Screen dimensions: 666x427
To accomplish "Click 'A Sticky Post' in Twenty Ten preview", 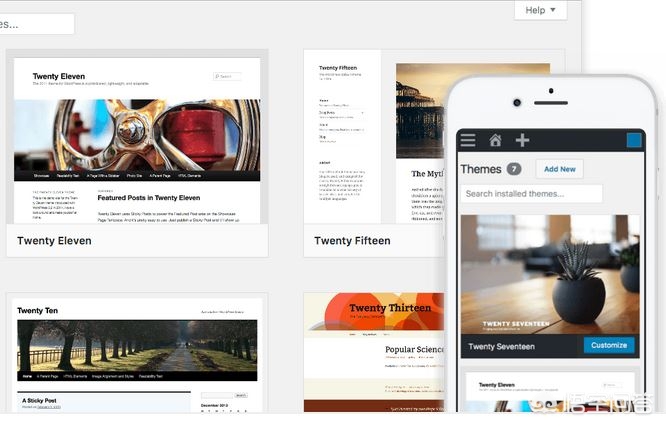I will pos(39,400).
